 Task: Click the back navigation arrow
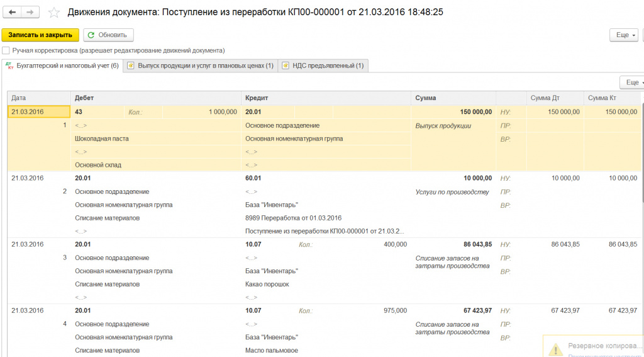click(x=12, y=13)
